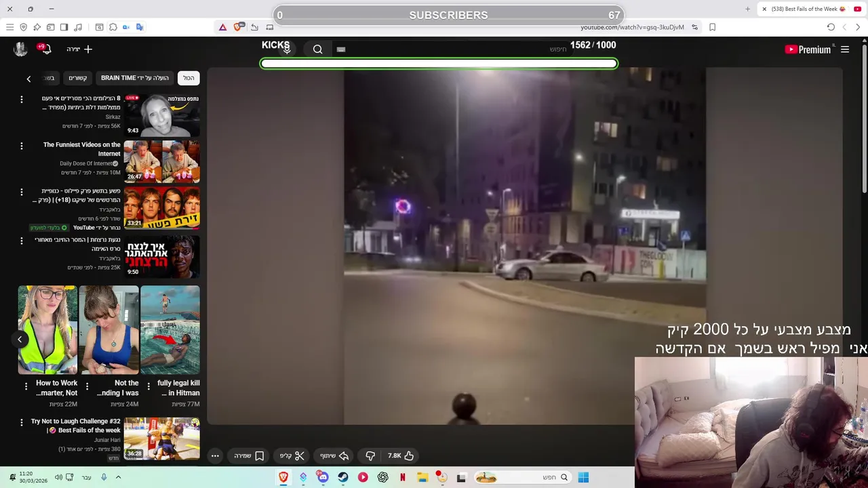868x488 pixels.
Task: Bookmark this page via the bookmark icon
Action: coord(712,27)
